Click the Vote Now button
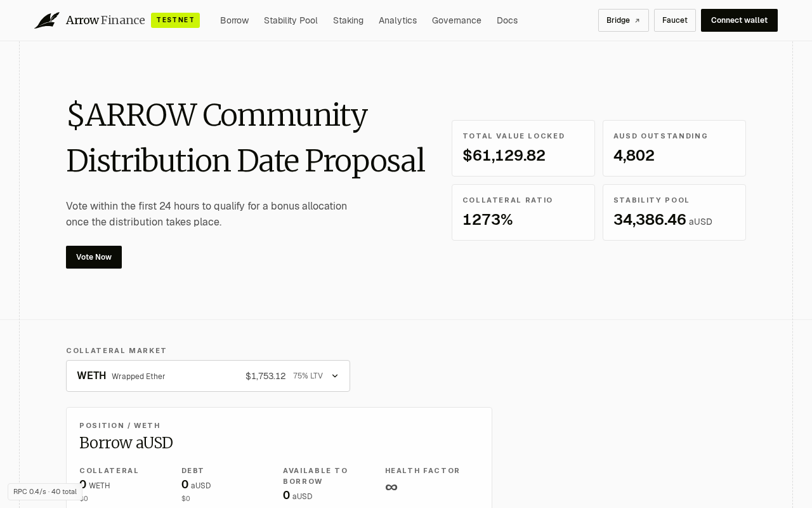The height and width of the screenshot is (508, 812). tap(94, 257)
